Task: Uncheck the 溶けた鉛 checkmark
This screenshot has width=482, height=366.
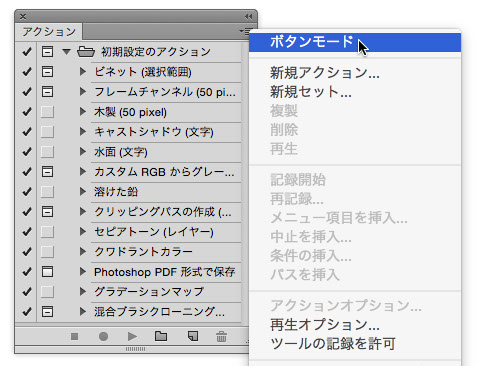Action: pos(27,192)
